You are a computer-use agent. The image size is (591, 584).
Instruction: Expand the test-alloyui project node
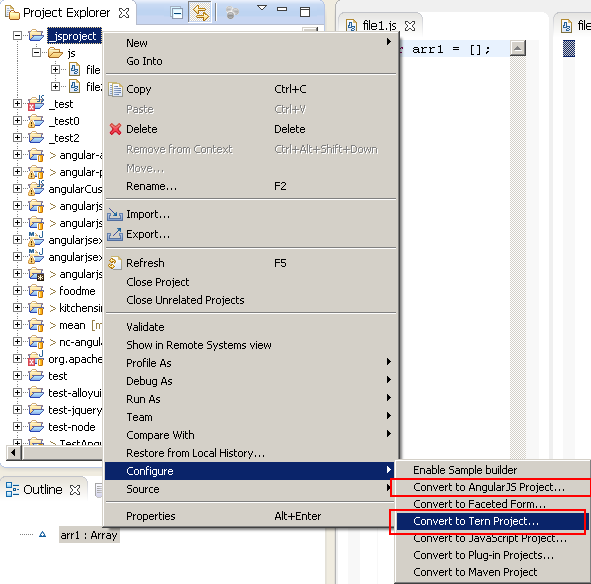click(x=17, y=392)
